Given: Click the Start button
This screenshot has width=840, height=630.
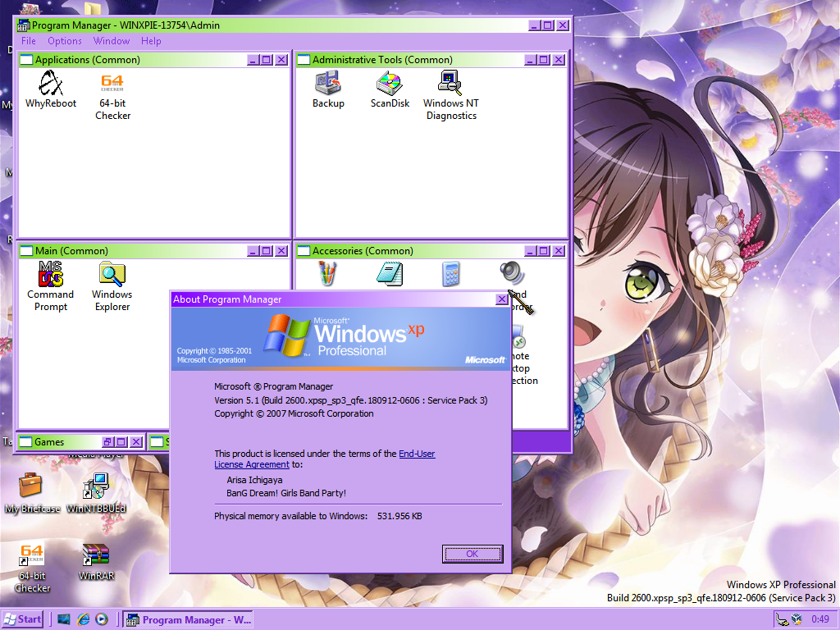Looking at the screenshot, I should pos(22,620).
